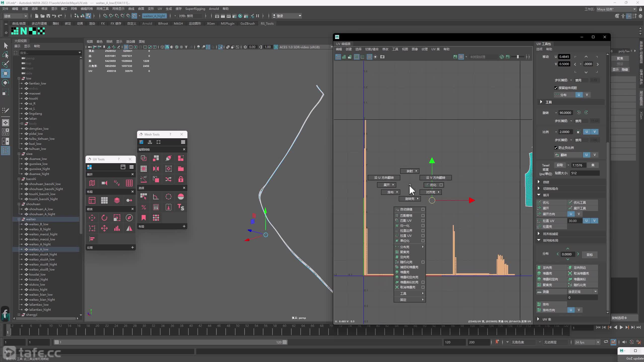Open 24 fps frame rate dropdown
The height and width of the screenshot is (362, 644).
coord(587,342)
